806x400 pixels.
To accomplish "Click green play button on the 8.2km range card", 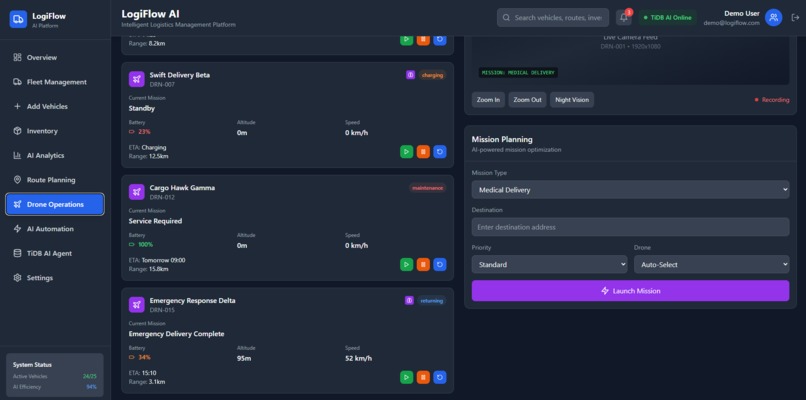I will 407,40.
